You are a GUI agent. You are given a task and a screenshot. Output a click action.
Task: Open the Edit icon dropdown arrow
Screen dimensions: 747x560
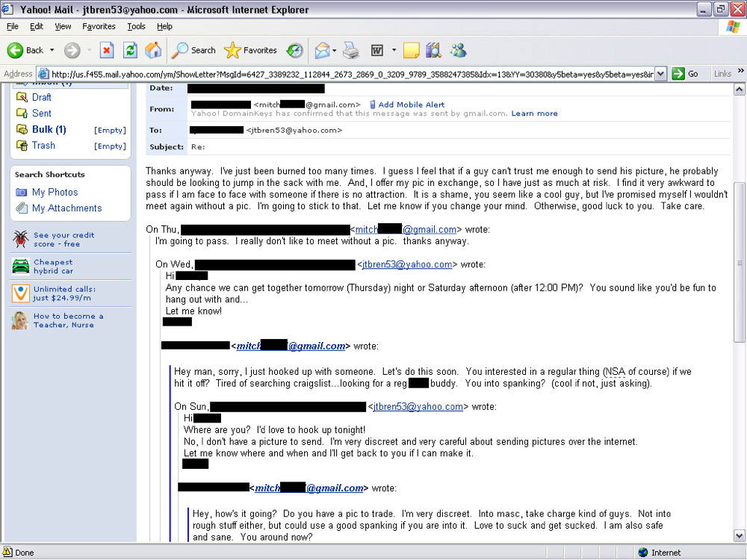pos(394,50)
